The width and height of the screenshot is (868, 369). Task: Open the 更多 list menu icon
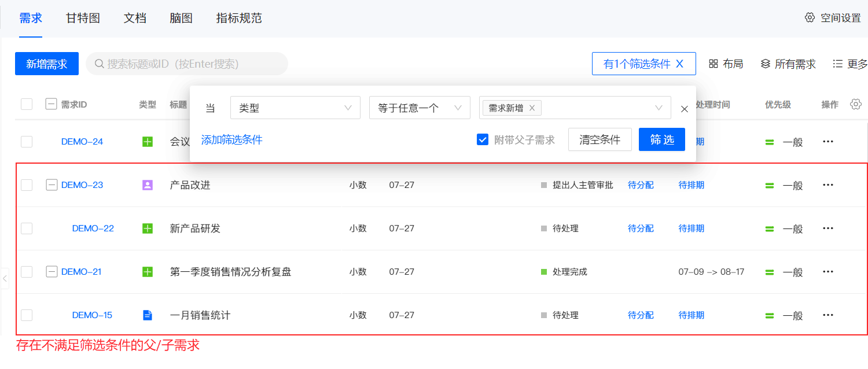pyautogui.click(x=837, y=64)
